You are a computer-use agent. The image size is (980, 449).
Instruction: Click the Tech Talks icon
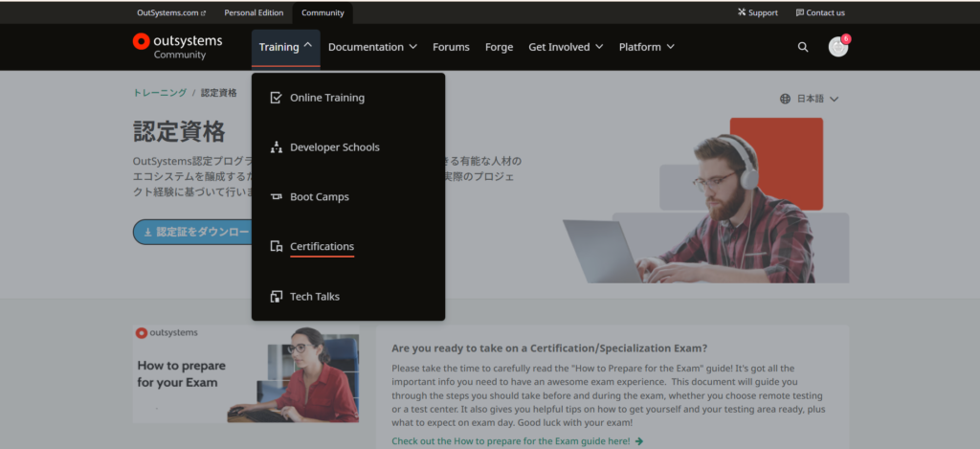point(276,297)
